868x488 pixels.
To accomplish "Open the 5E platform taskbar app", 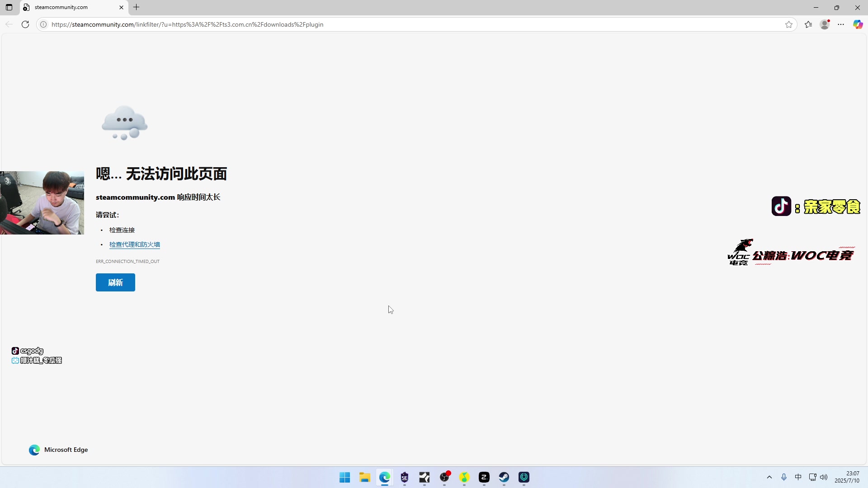I will [405, 477].
